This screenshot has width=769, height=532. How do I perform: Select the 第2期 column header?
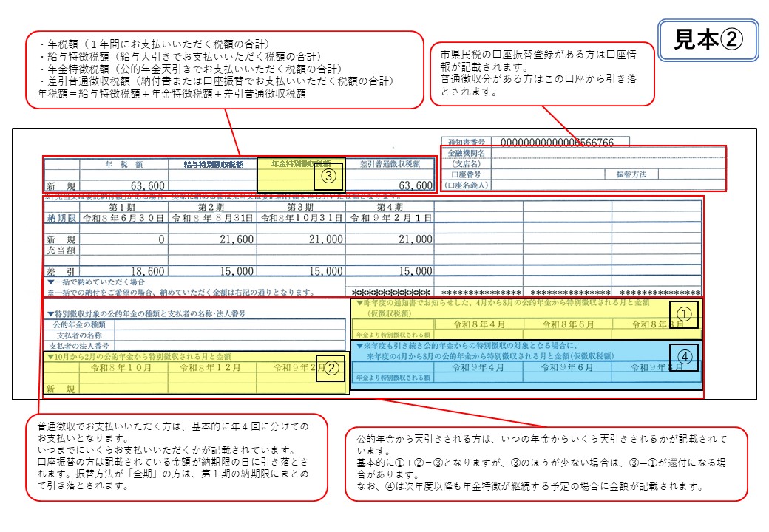pyautogui.click(x=211, y=207)
